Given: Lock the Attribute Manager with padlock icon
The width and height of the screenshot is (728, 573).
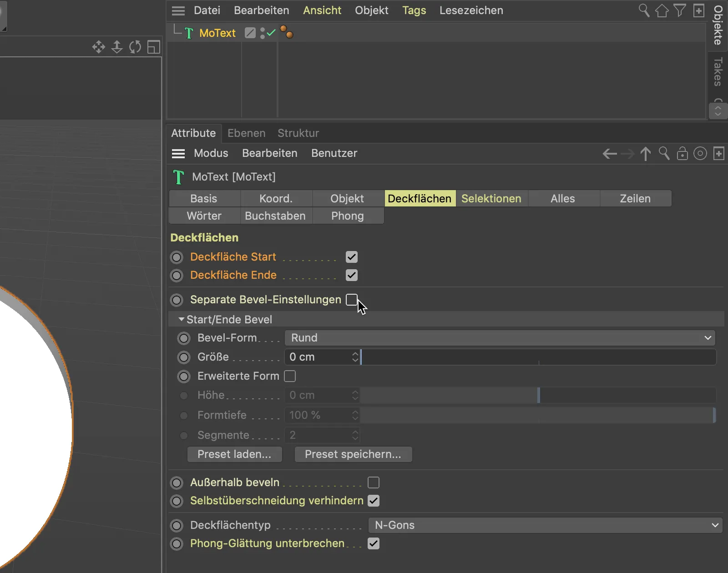Looking at the screenshot, I should [682, 154].
